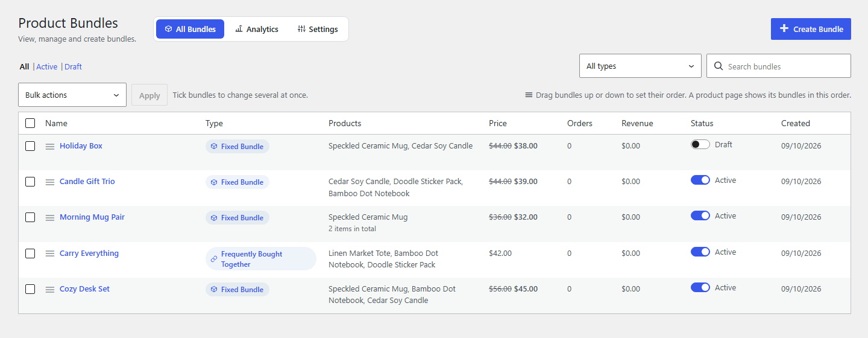Switch to the Analytics tab
Image resolution: width=868 pixels, height=338 pixels.
pos(257,29)
